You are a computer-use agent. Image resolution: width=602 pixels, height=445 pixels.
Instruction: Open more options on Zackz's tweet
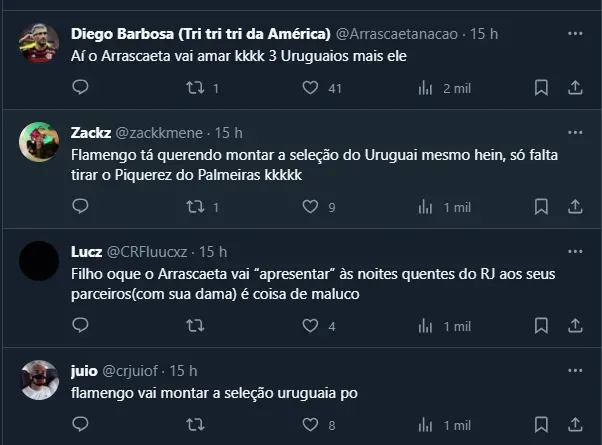tap(575, 133)
